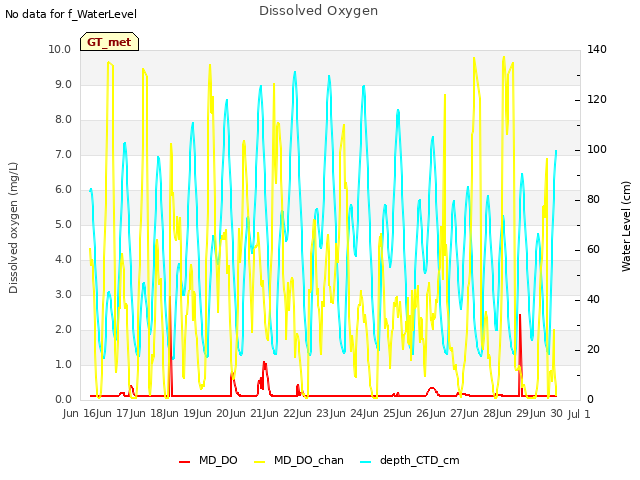640x480 pixels.
Task: Click the 9.0 tick on left axis
Action: point(63,84)
